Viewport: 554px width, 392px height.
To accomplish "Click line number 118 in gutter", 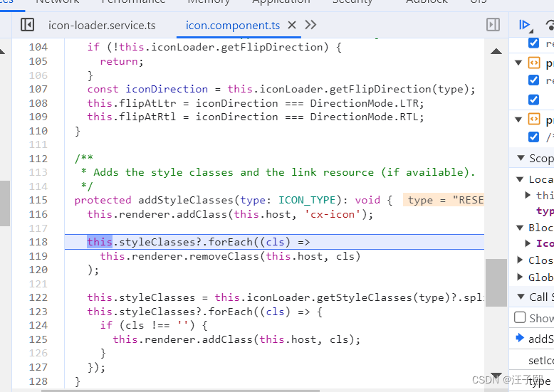I will pyautogui.click(x=38, y=242).
